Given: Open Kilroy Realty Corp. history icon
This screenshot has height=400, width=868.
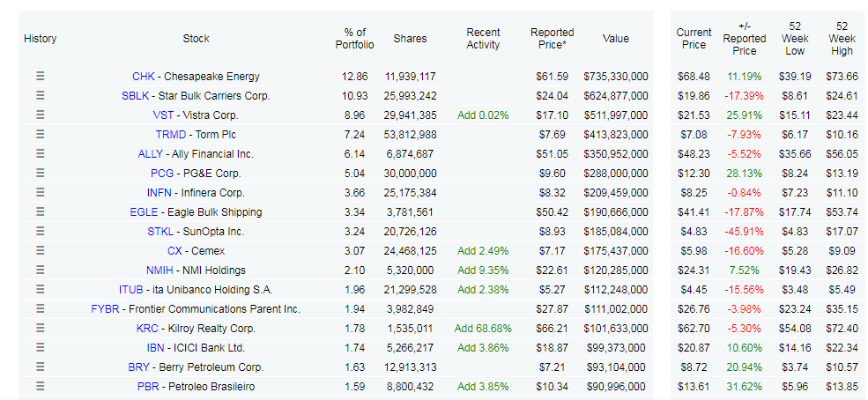Looking at the screenshot, I should click(40, 329).
